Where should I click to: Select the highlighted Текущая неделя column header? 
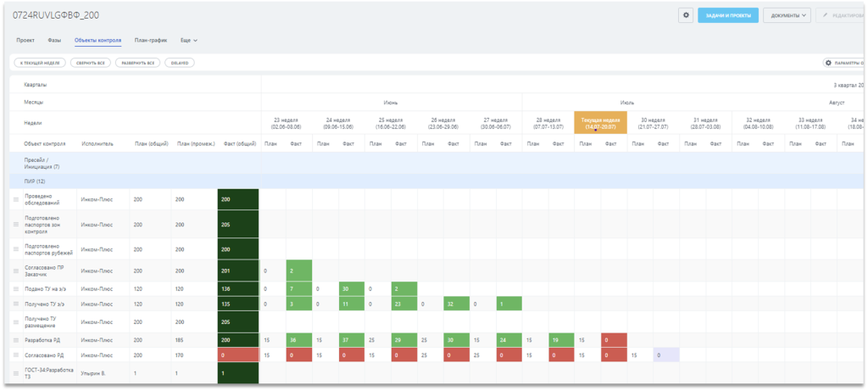tap(600, 123)
